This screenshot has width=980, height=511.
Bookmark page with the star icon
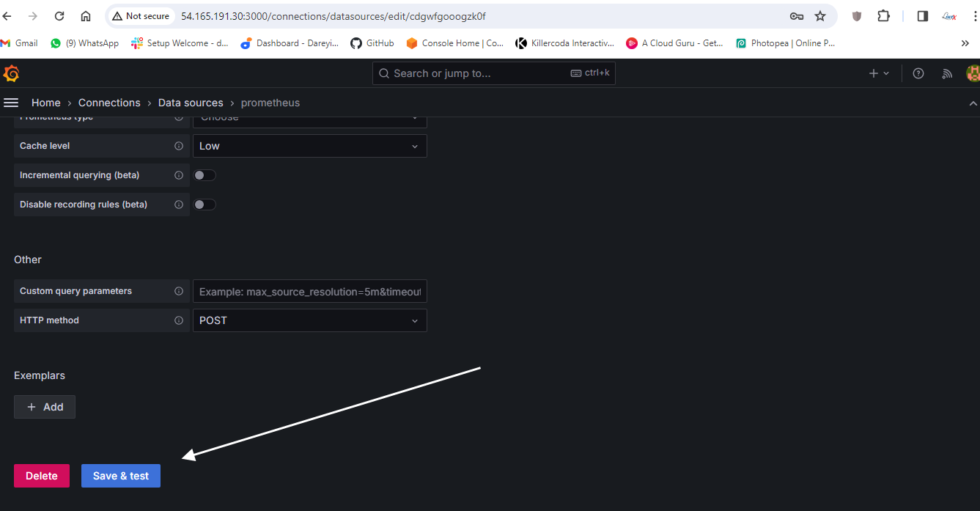coord(820,16)
